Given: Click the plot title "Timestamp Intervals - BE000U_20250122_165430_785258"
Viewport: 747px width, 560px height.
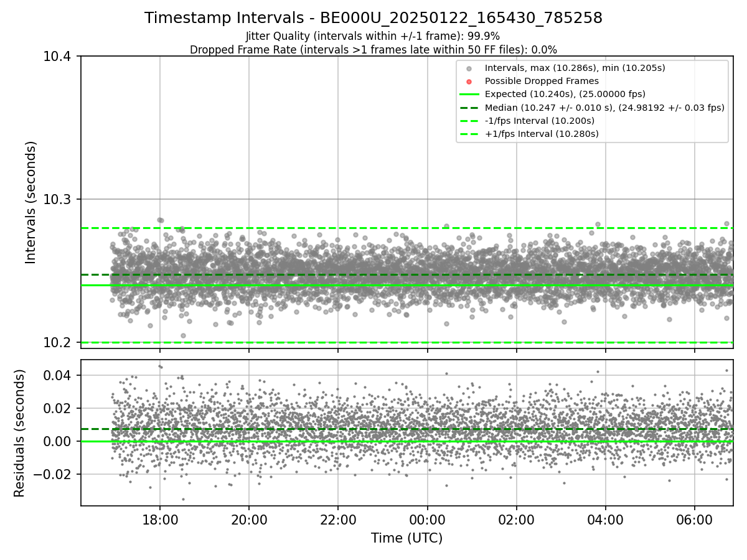Looking at the screenshot, I should point(374,18).
